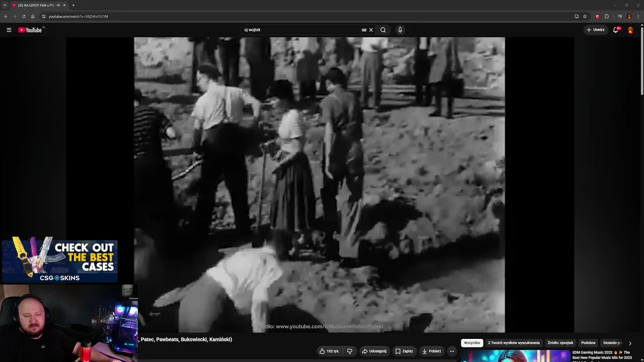Close the NAJLEPSZY FILM tab

pyautogui.click(x=64, y=6)
